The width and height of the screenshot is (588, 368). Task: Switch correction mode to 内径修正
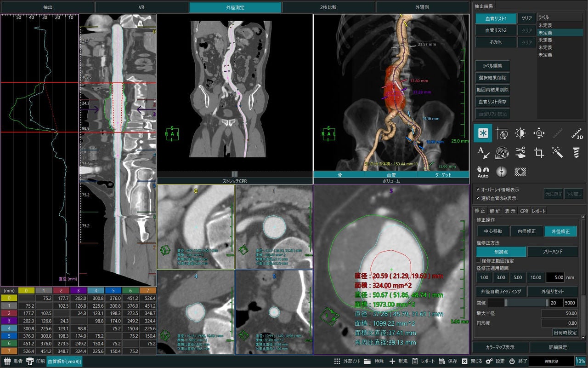coord(526,231)
